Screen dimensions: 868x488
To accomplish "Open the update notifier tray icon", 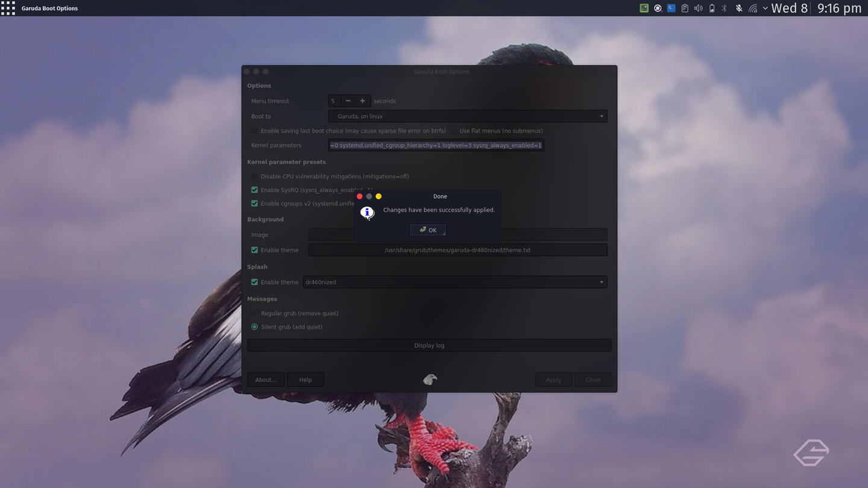I will [658, 8].
